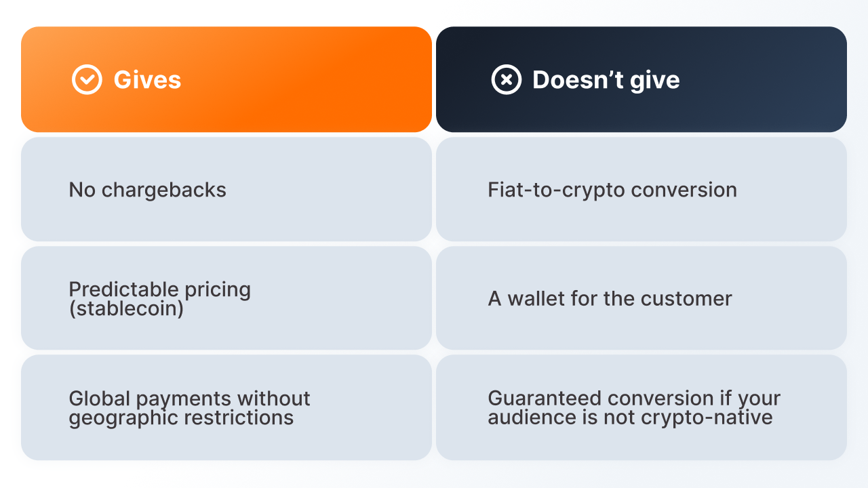Click the "Fiat-to-crypto" term
This screenshot has width=868, height=488.
click(x=556, y=190)
